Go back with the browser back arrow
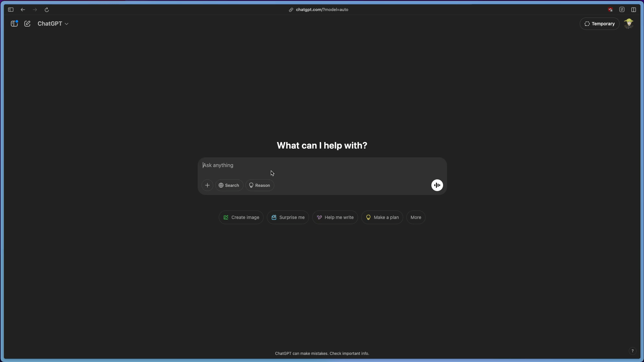Viewport: 644px width, 362px height. 23,10
